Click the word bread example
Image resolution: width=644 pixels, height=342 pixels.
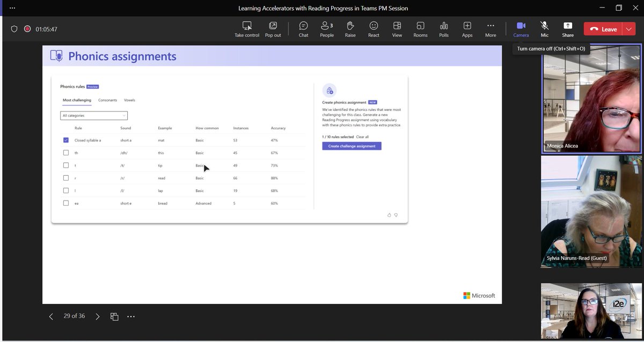pyautogui.click(x=163, y=203)
